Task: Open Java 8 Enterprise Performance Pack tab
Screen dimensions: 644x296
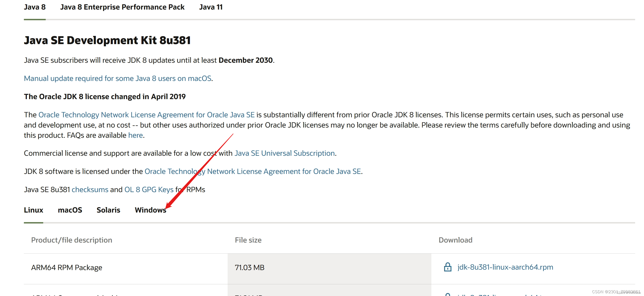Action: 122,7
